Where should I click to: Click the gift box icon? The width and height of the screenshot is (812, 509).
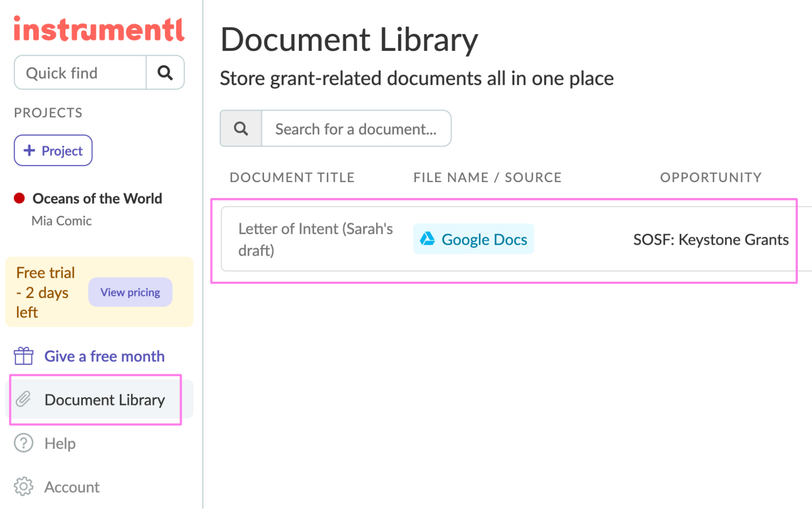[24, 356]
